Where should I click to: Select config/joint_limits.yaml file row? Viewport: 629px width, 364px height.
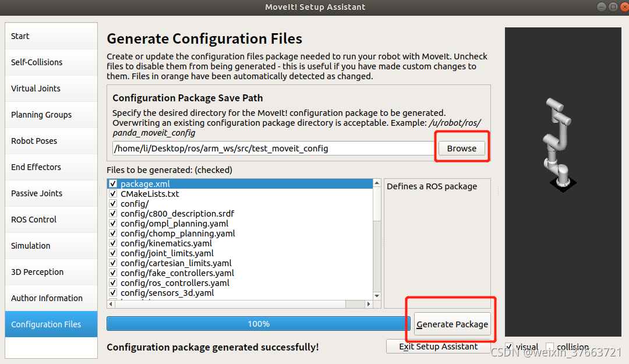(x=240, y=253)
